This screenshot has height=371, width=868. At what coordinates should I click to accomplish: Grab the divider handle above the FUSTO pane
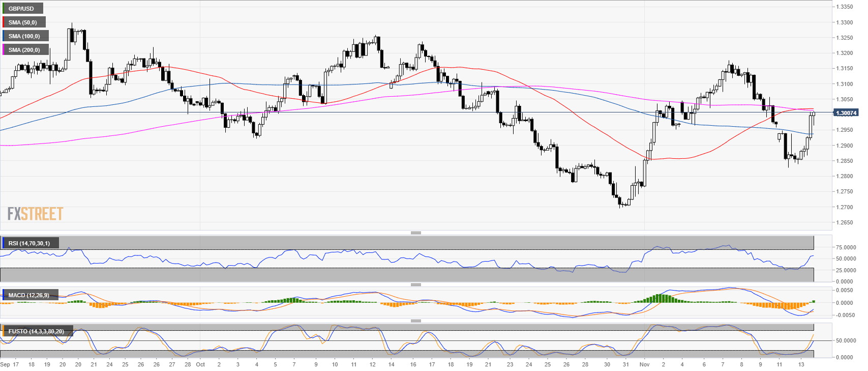pos(416,321)
